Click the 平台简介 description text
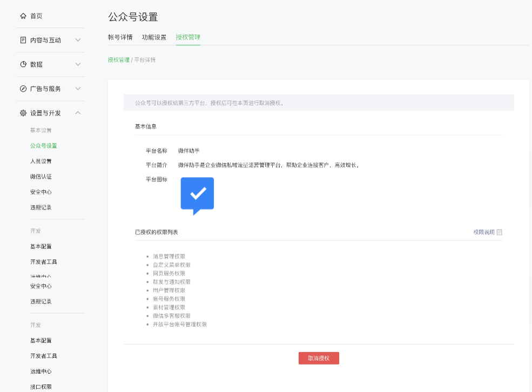This screenshot has width=532, height=392. click(x=269, y=165)
